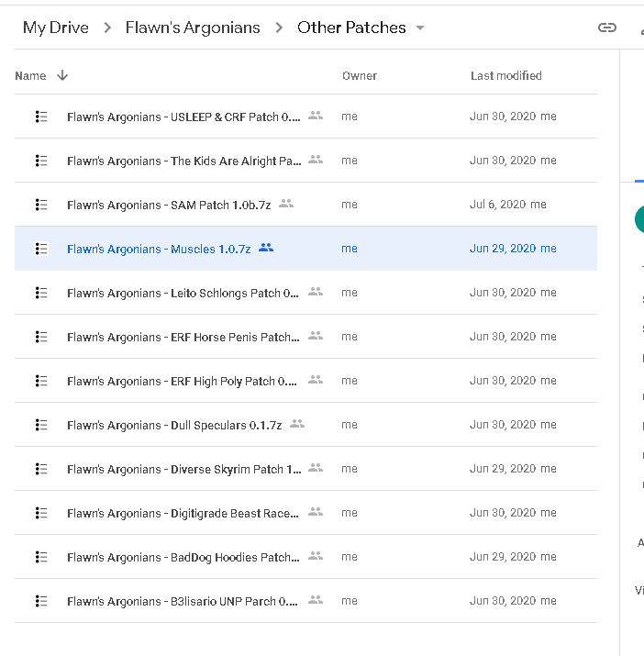Select file name 'Flawn's Argonians - Leito Schlongs Patch 0...'
644x656 pixels.
(x=183, y=293)
